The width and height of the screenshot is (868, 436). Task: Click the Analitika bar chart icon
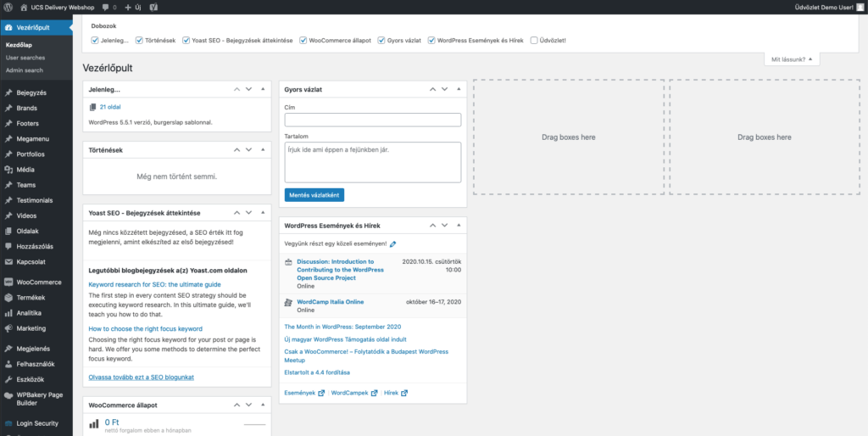[8, 313]
